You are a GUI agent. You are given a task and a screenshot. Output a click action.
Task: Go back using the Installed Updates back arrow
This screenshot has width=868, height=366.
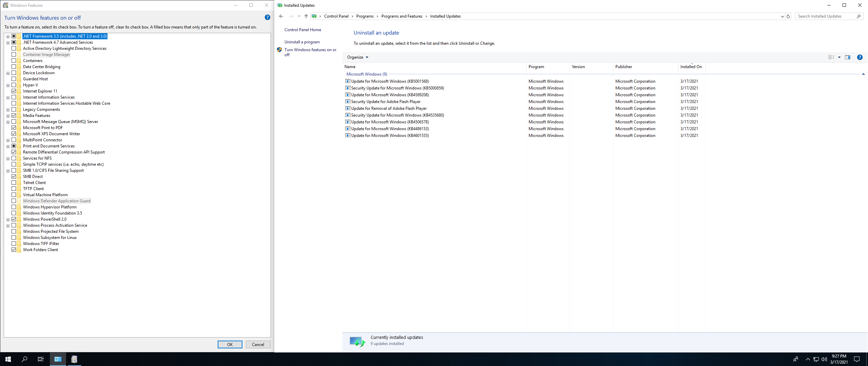coord(281,16)
